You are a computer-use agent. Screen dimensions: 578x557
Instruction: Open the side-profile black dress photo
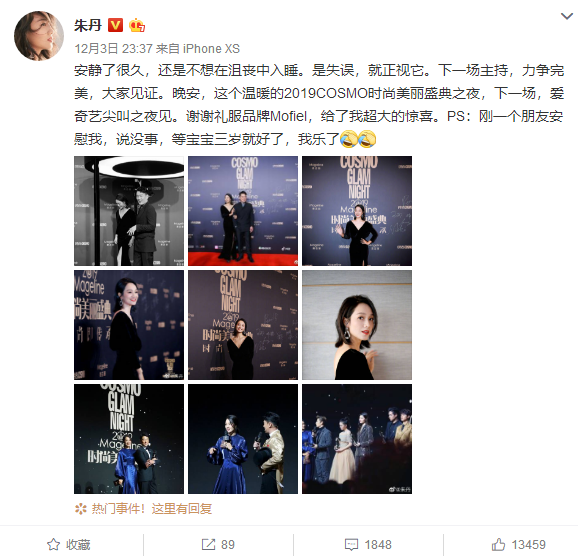click(x=129, y=325)
